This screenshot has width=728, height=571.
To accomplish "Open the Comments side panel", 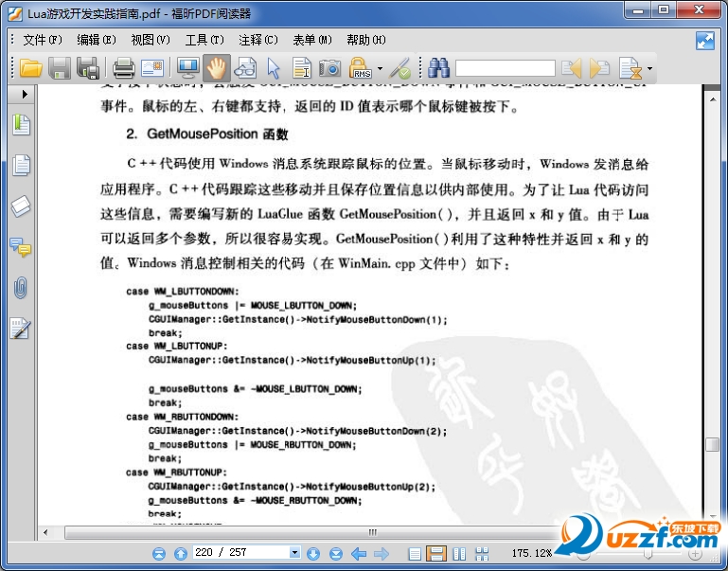I will [x=21, y=247].
